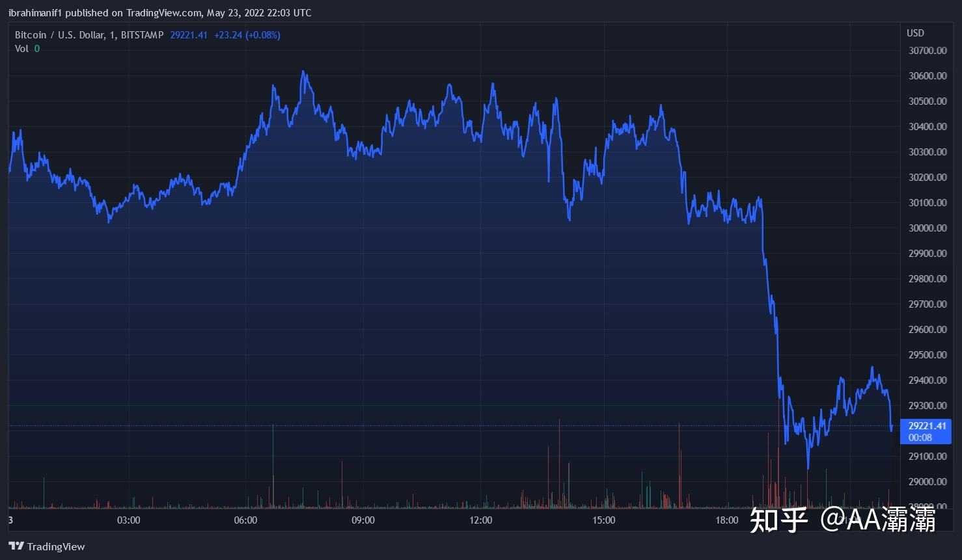
Task: Click the +23.24 (+0.08%) change value
Action: (247, 35)
